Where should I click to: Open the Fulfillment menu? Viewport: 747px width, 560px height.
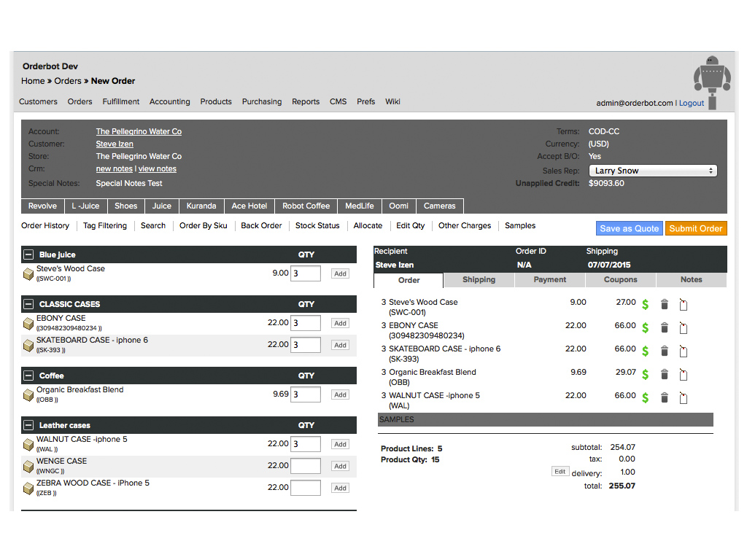(x=121, y=101)
